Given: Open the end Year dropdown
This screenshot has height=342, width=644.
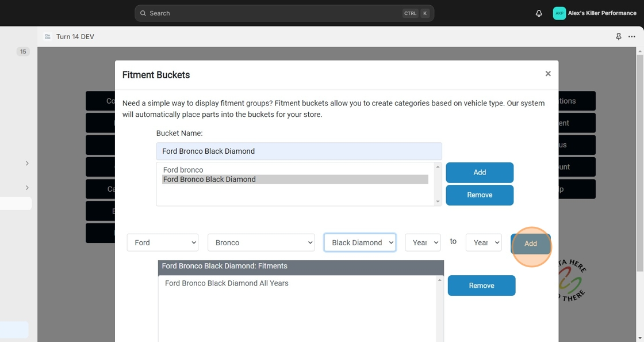Looking at the screenshot, I should pos(484,242).
